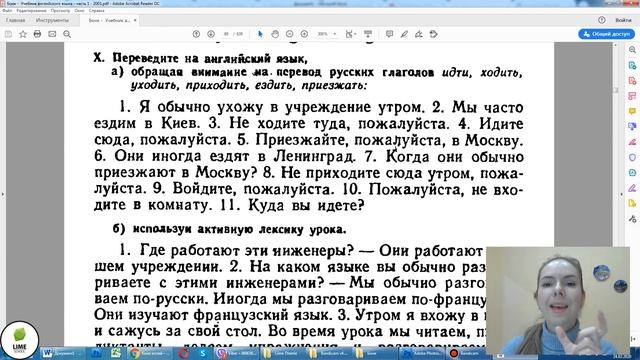Viewport: 640px width, 360px height.
Task: Add a comment note with the speech bubble tool
Action: [x=389, y=34]
